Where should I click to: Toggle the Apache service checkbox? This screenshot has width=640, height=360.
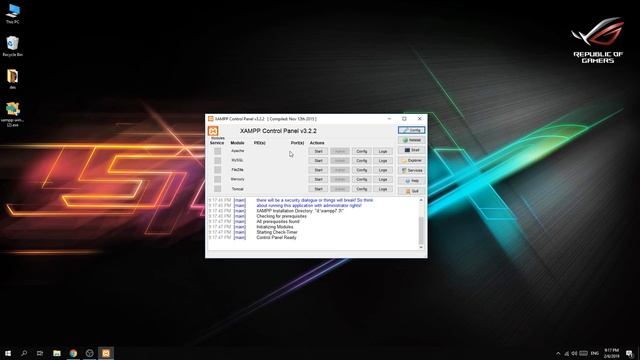pos(218,151)
